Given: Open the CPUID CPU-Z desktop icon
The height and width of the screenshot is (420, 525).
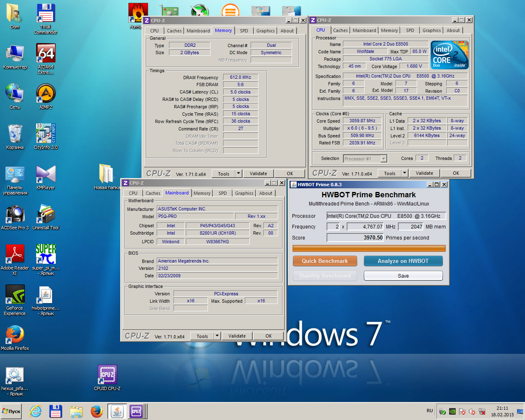Looking at the screenshot, I should click(x=107, y=378).
